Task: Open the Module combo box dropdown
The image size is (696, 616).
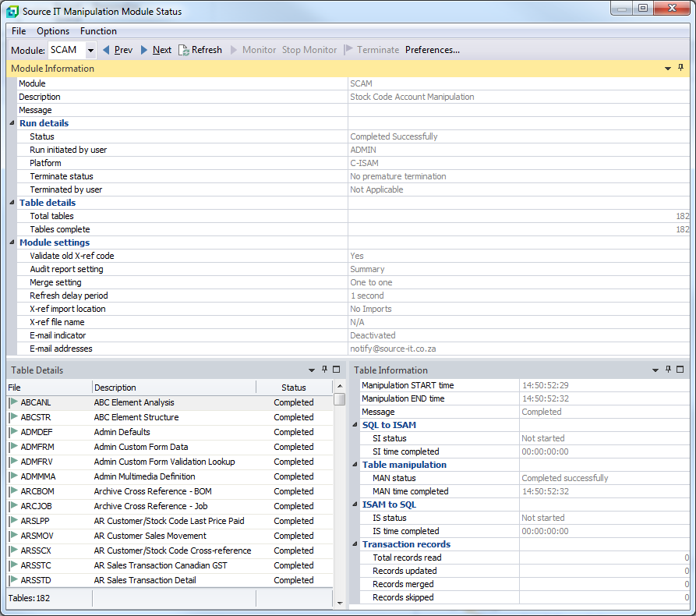Action: pyautogui.click(x=90, y=50)
